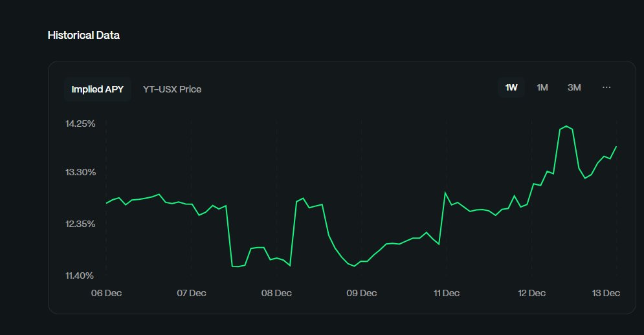The height and width of the screenshot is (335, 644).
Task: Click the Historical Data heading
Action: click(x=83, y=35)
